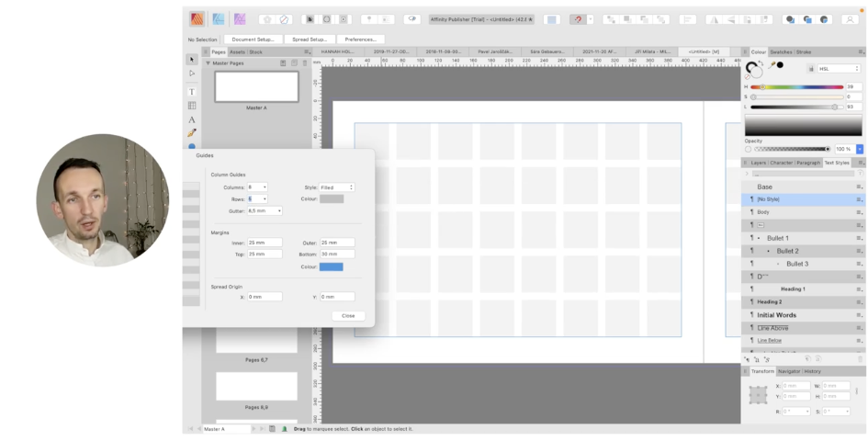Switch to Affinity Publisher persona icon

tap(197, 18)
